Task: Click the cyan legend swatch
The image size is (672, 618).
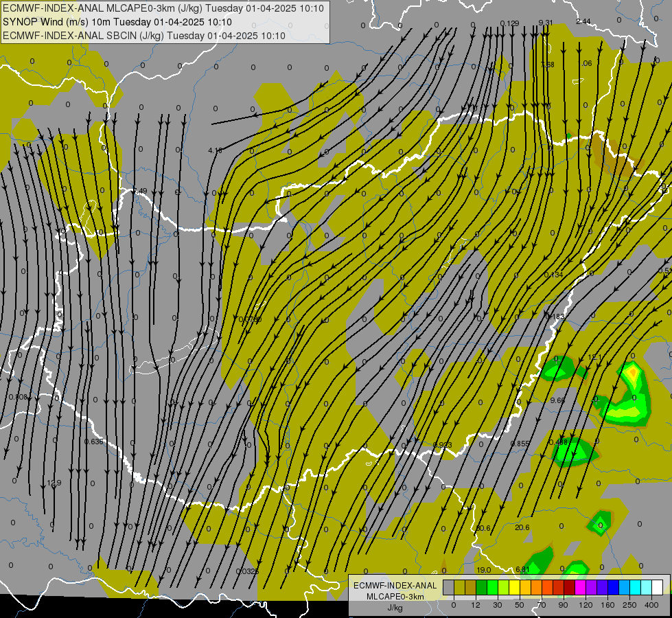Action: (x=636, y=588)
